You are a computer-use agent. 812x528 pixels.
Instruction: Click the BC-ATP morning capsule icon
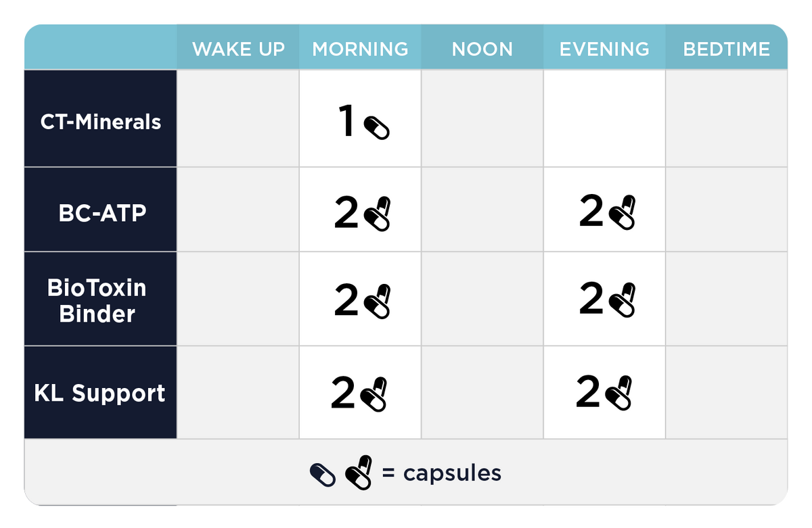[x=378, y=214]
